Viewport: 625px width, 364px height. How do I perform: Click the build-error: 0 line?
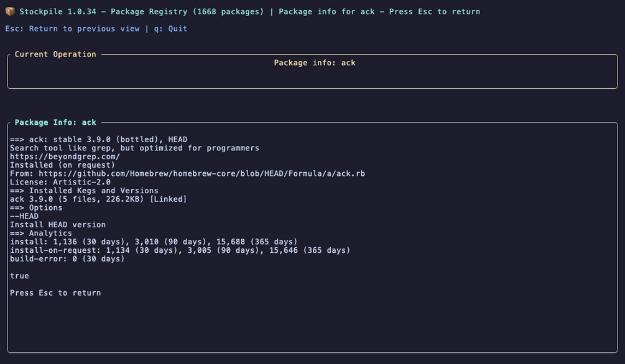click(x=67, y=259)
